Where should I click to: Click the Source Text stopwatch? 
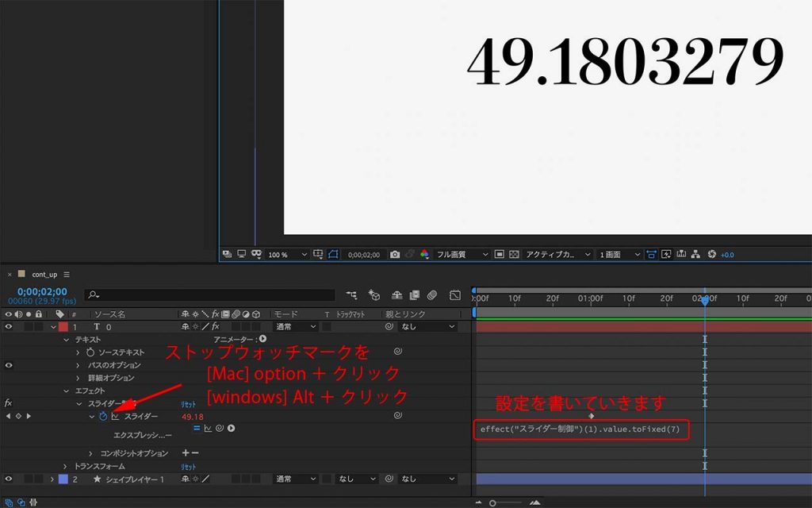90,352
